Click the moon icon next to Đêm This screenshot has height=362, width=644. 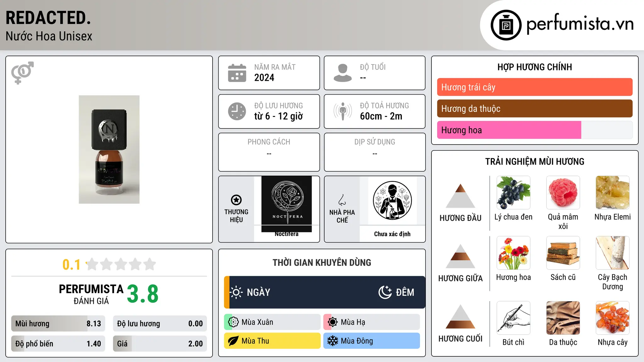tap(385, 292)
